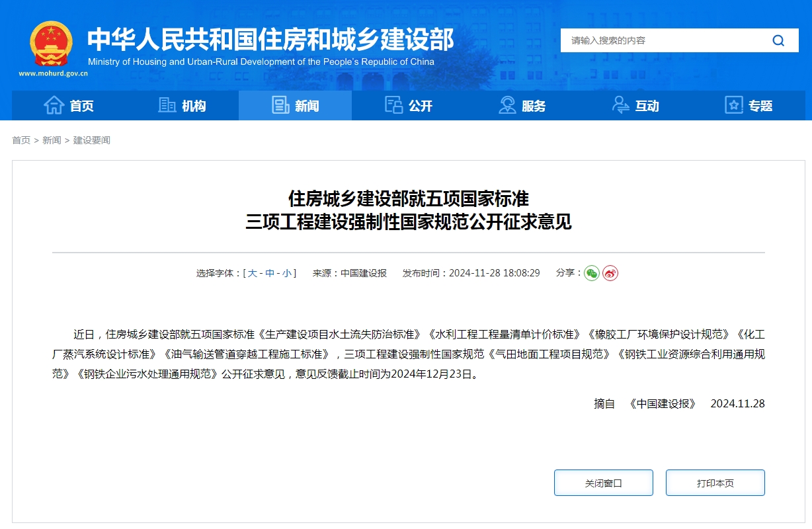Screen dimensions: 812x529
Task: Click the 打印本页 button
Action: pos(715,483)
